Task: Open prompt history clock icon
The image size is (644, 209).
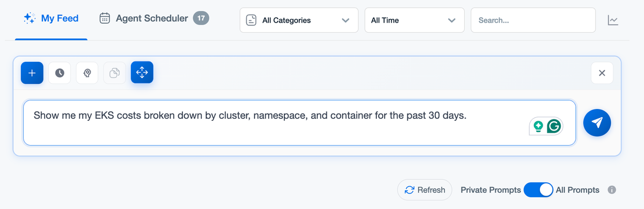Action: (x=60, y=73)
